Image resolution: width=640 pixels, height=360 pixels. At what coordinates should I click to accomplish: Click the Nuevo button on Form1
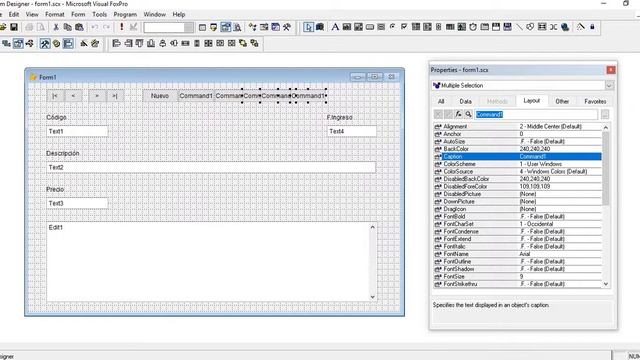160,96
